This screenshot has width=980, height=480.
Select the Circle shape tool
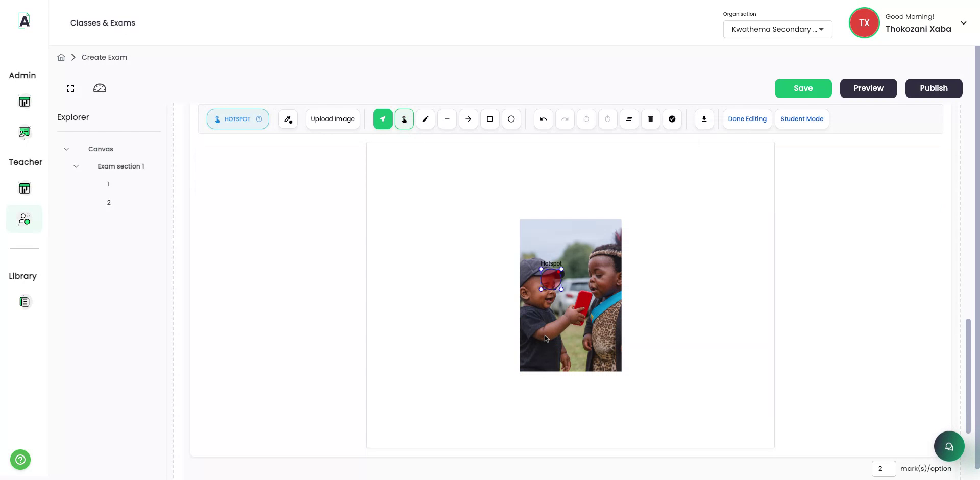[x=511, y=118]
